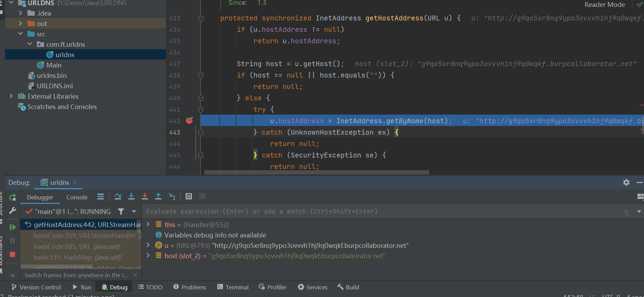Screen dimensions: 644x297
Task: Click the thread filter funnel icon
Action: click(121, 211)
